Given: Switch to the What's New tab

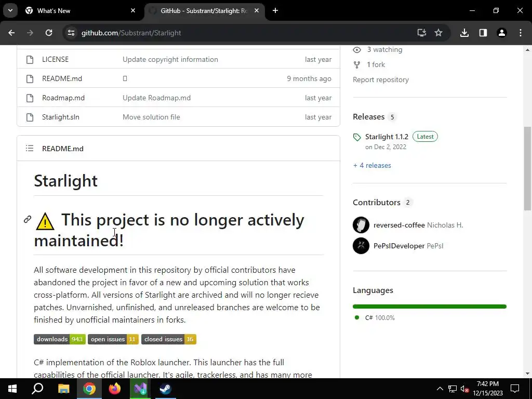Looking at the screenshot, I should pyautogui.click(x=80, y=11).
